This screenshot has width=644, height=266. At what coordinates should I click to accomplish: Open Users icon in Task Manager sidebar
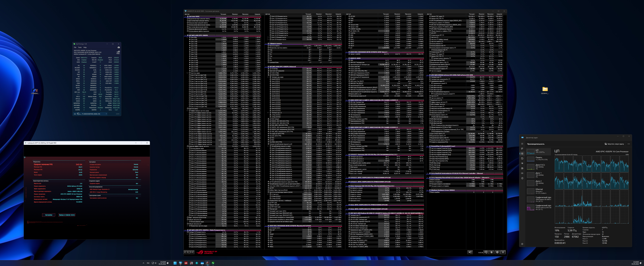tap(522, 168)
